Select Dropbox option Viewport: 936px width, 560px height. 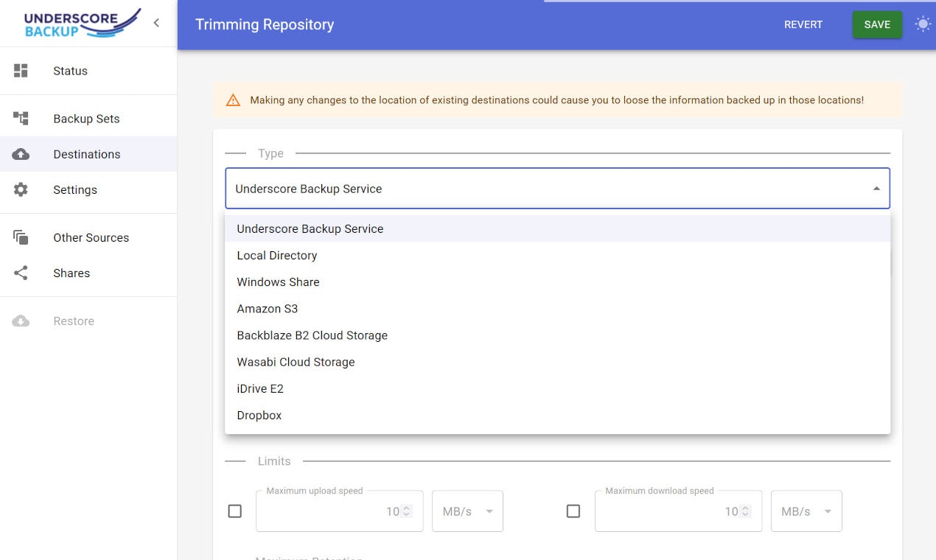tap(558, 415)
